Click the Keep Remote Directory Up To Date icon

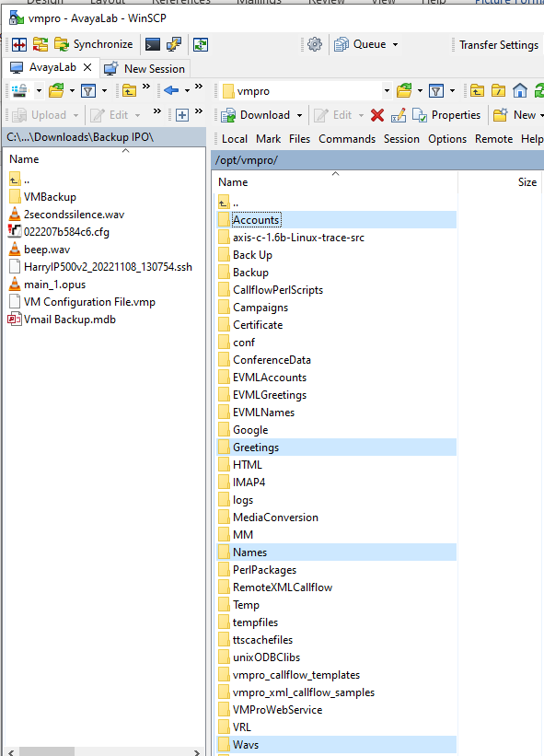(x=201, y=45)
